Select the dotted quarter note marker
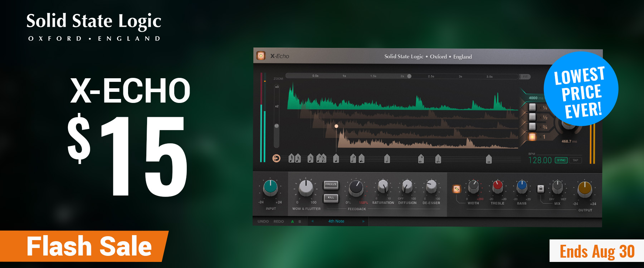The height and width of the screenshot is (268, 644). (x=362, y=158)
